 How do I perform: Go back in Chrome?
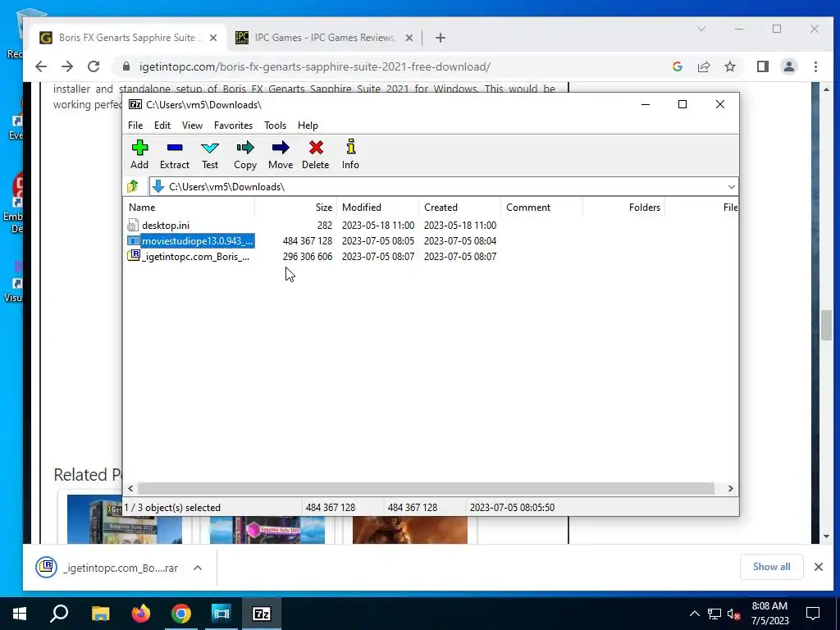point(41,66)
